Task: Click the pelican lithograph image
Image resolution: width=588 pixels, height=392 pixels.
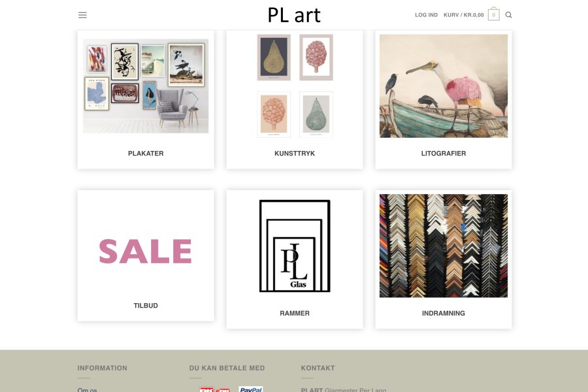Action: click(444, 86)
